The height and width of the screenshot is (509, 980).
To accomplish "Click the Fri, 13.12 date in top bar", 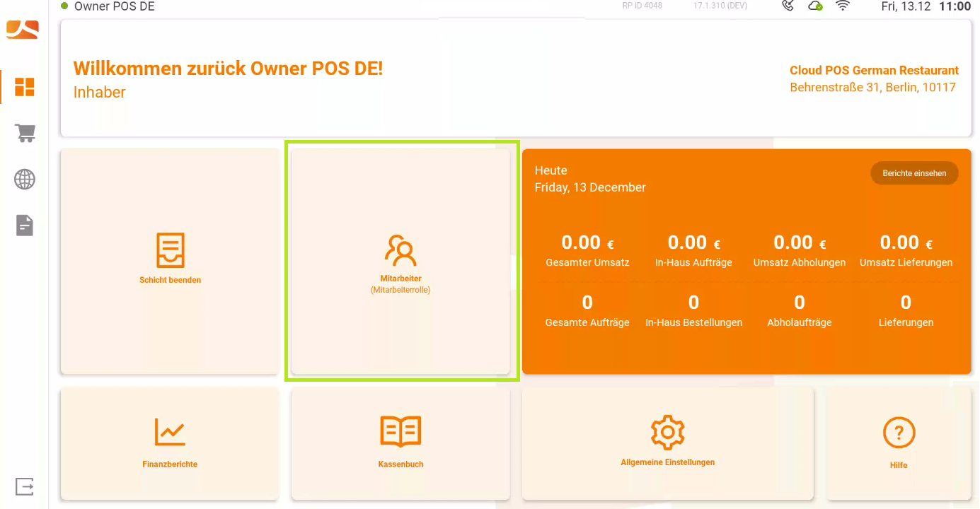I will tap(905, 6).
